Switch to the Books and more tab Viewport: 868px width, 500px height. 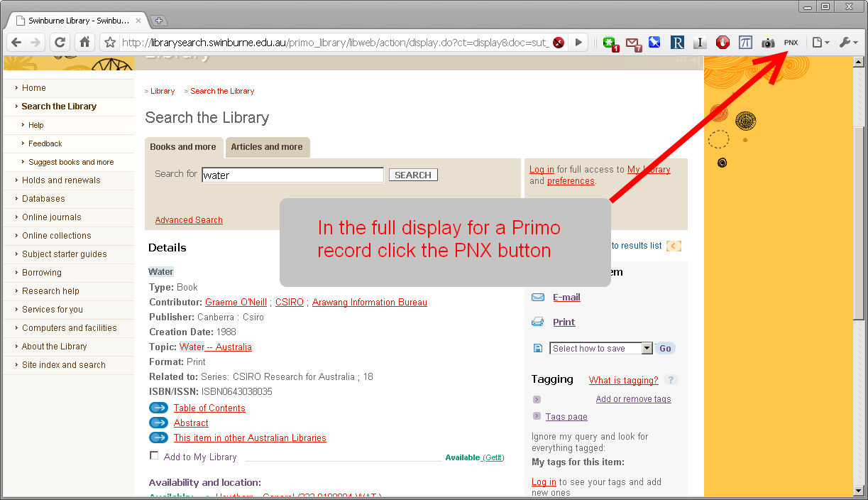[x=183, y=147]
